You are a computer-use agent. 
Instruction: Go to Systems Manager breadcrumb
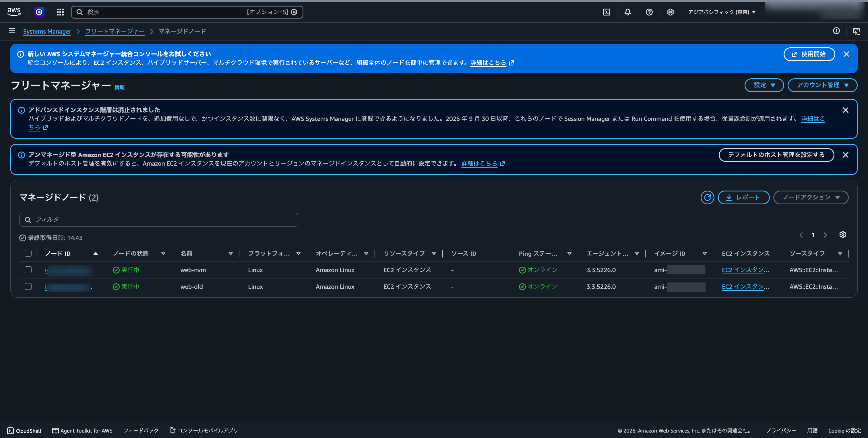click(47, 31)
